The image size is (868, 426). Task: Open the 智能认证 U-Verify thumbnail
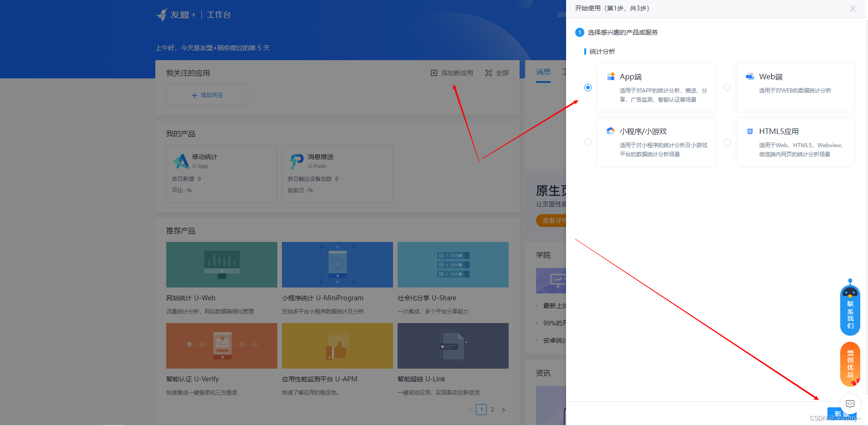(222, 346)
